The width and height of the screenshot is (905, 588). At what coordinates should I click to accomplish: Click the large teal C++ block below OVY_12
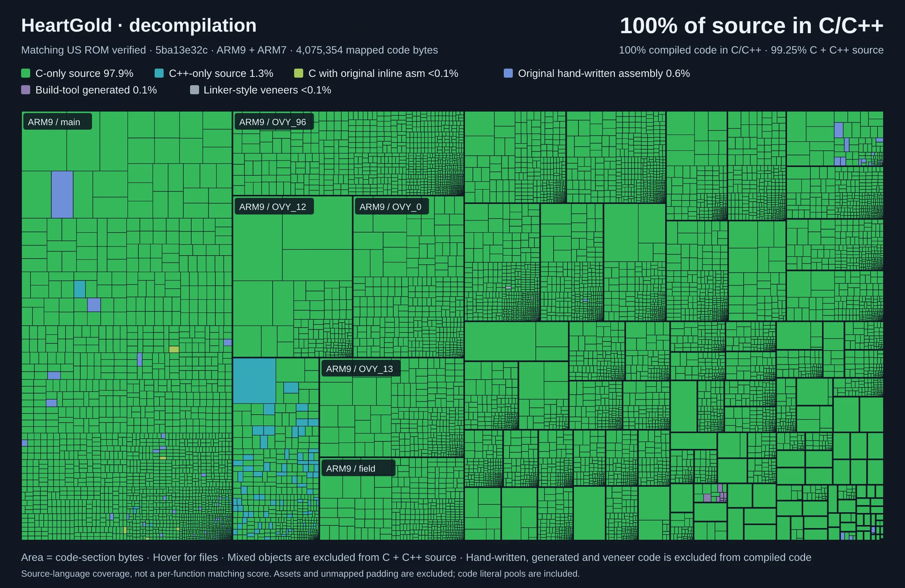[x=255, y=381]
